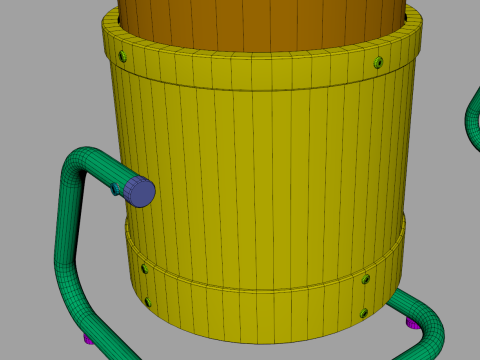Select the small teal bolt beside the blue cap
Screen dimensions: 480x360
tap(115, 189)
